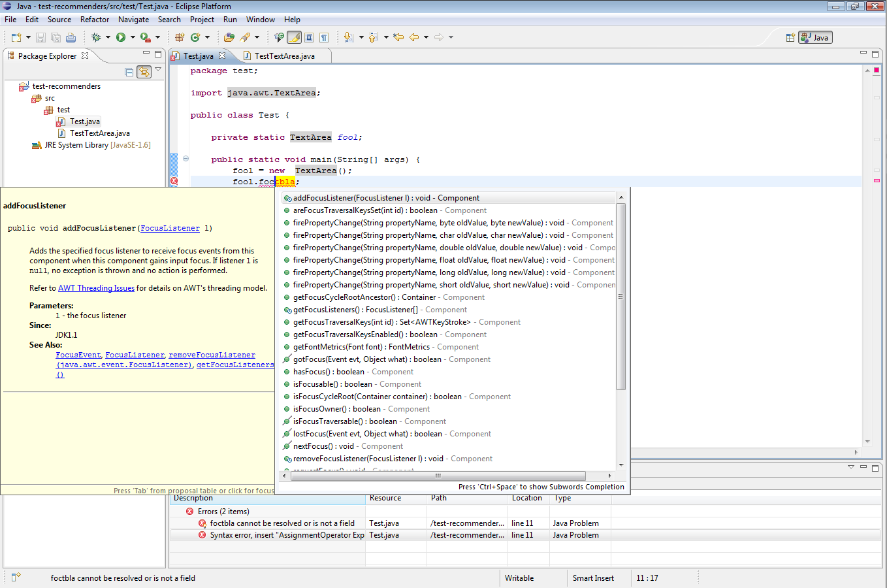The width and height of the screenshot is (887, 588).
Task: Open dropdown beside Back navigation arrow
Action: click(426, 37)
